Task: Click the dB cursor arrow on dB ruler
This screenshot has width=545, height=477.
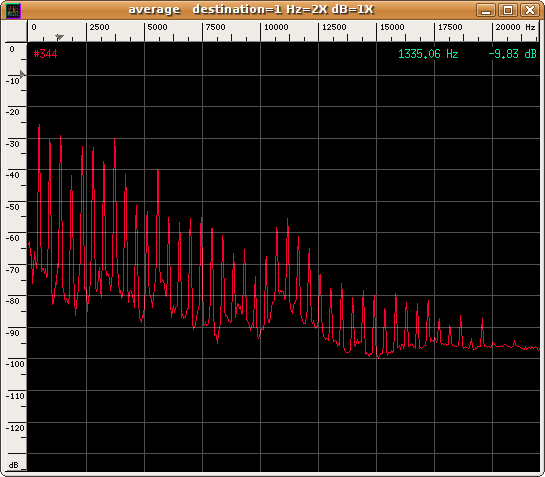Action: coord(22,74)
